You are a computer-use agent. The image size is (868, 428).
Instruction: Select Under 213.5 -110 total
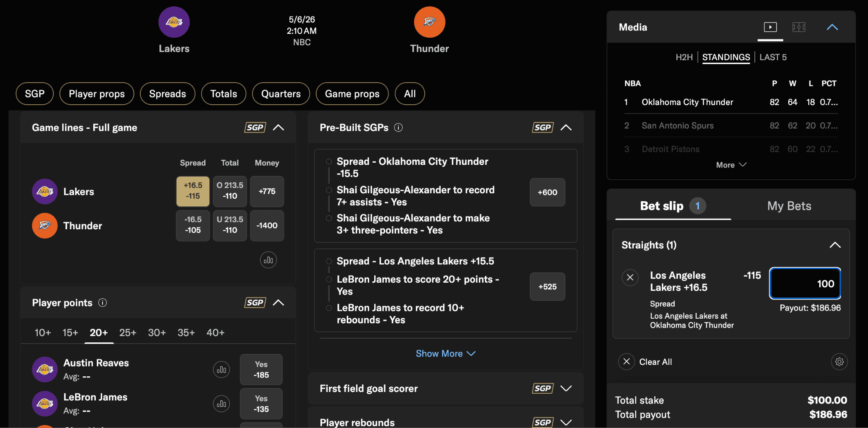[230, 225]
